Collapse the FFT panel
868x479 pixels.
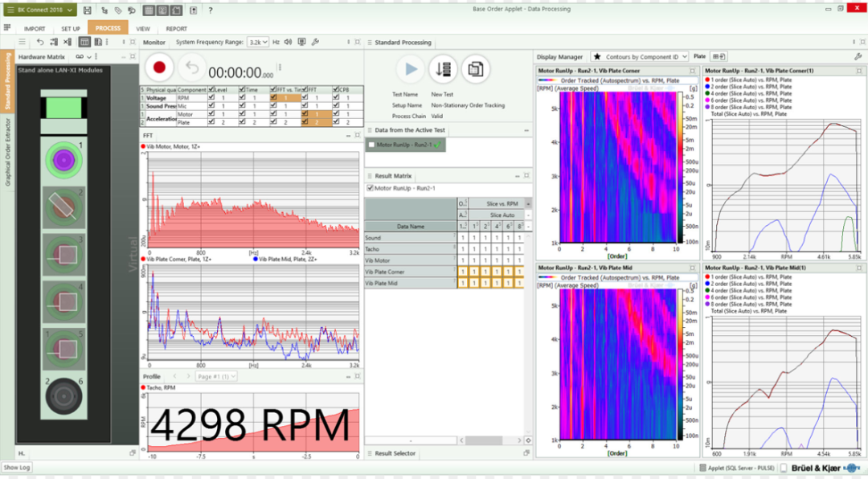coord(348,135)
